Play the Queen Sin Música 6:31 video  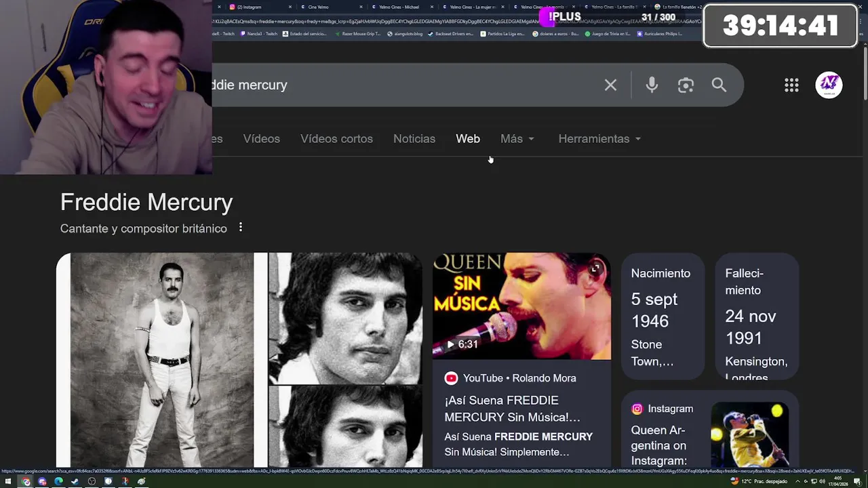click(x=521, y=306)
